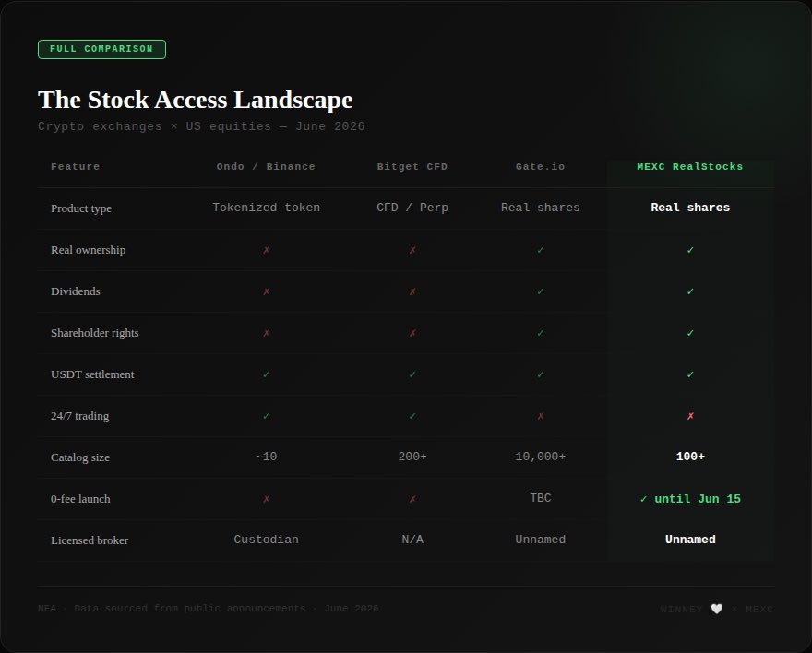Click Ondo check icon in 24/7 trading row
The image size is (812, 653).
pyautogui.click(x=266, y=416)
